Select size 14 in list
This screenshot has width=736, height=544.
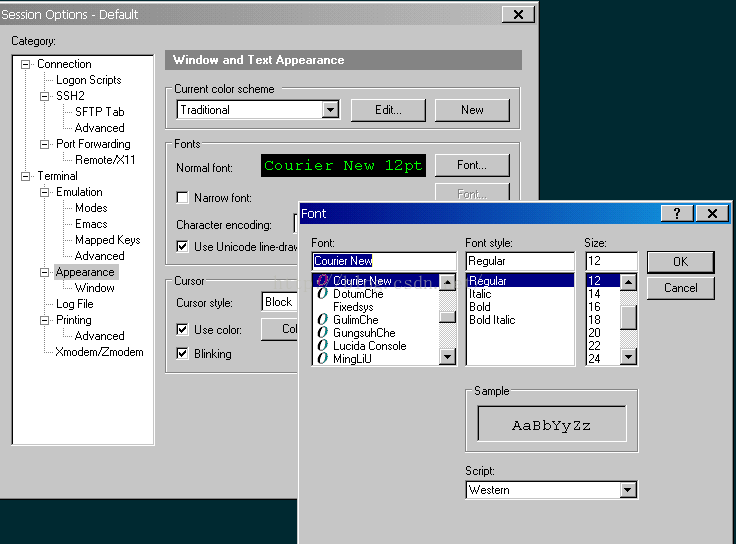594,294
